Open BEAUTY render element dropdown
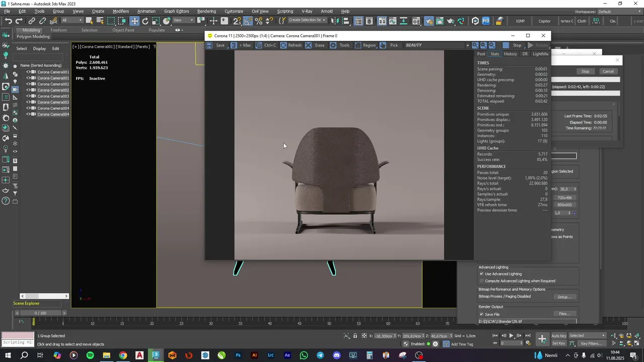Screen dimensions: 644x362 point(436,45)
